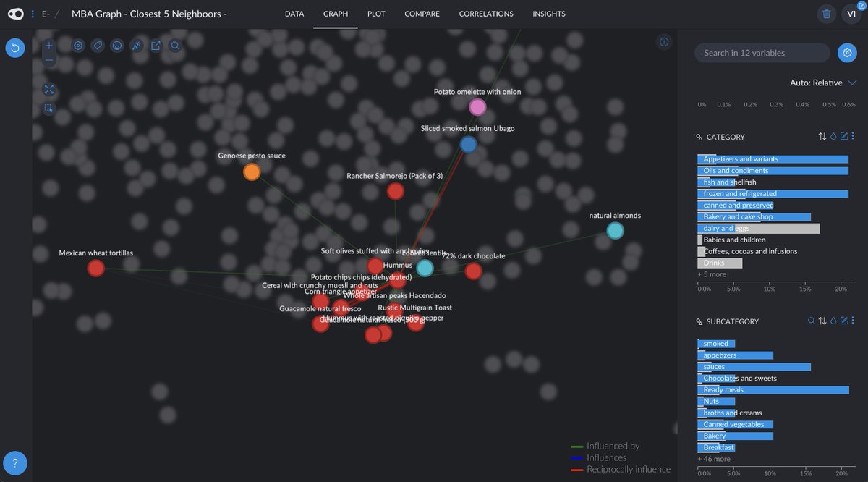Click the 'E-' breadcrumb link
This screenshot has height=482, width=868.
click(47, 14)
